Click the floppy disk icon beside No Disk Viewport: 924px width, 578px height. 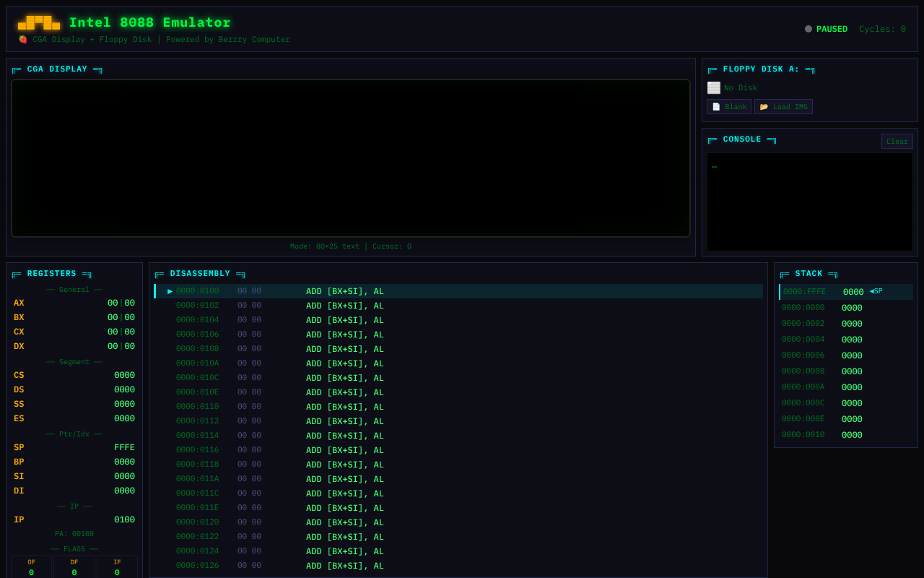pyautogui.click(x=714, y=87)
